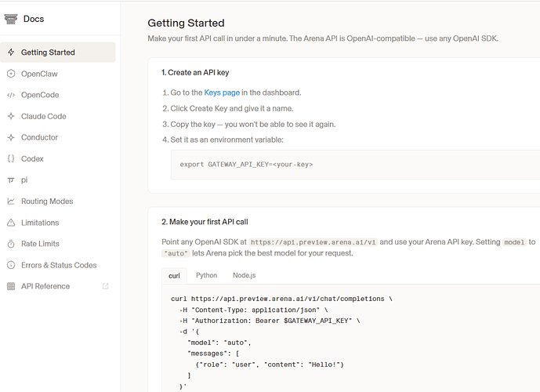Click the curl command code block
The width and height of the screenshot is (540, 392).
pos(350,338)
